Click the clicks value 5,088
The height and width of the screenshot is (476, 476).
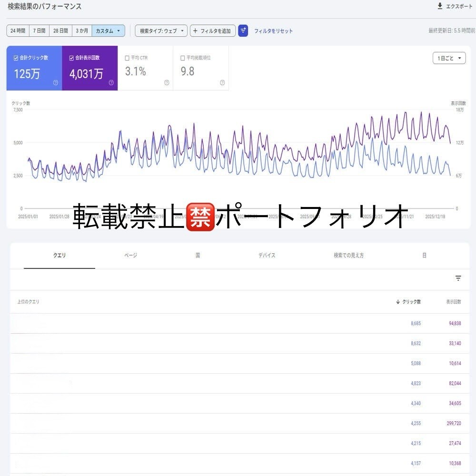[x=416, y=363]
